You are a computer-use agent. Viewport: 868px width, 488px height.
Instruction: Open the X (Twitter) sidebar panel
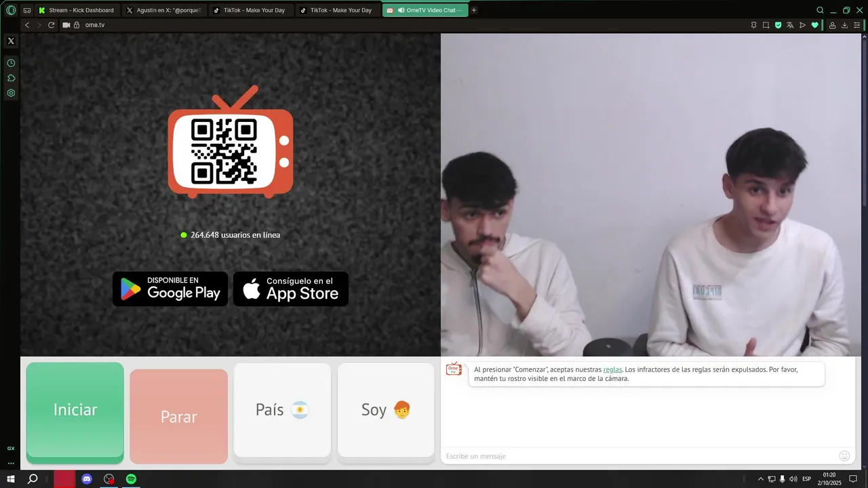[11, 41]
